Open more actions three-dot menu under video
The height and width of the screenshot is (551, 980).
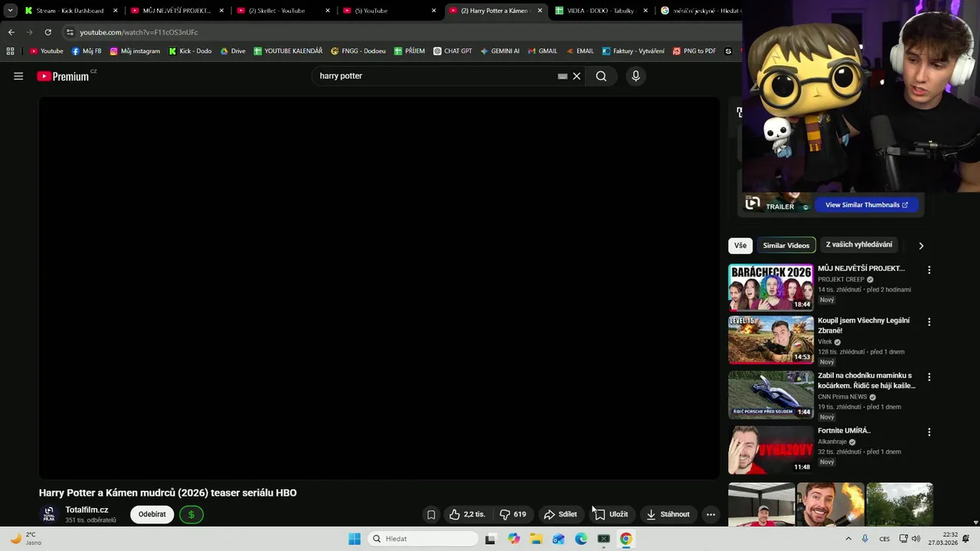tap(710, 514)
